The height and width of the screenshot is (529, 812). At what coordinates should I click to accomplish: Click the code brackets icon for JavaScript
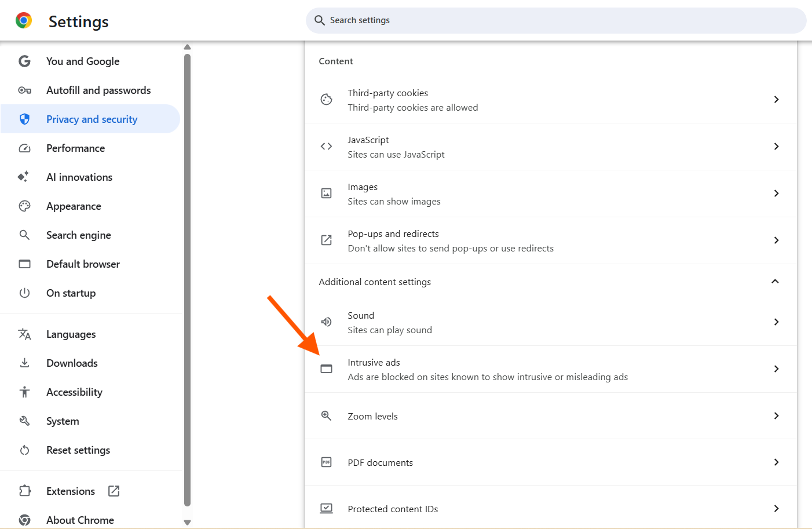coord(327,147)
